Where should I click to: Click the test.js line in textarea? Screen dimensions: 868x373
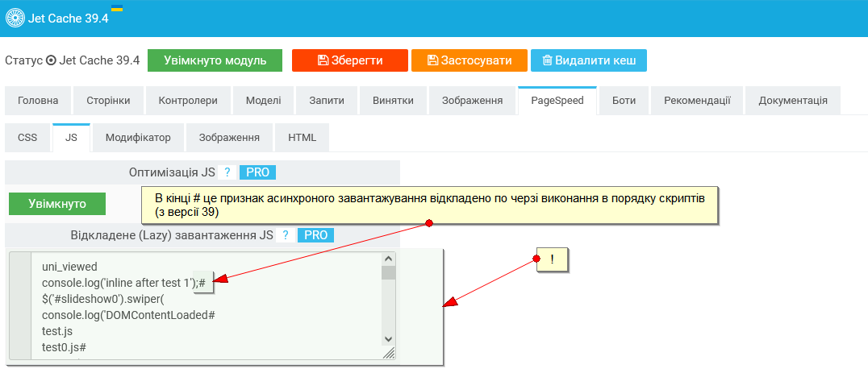coord(57,332)
